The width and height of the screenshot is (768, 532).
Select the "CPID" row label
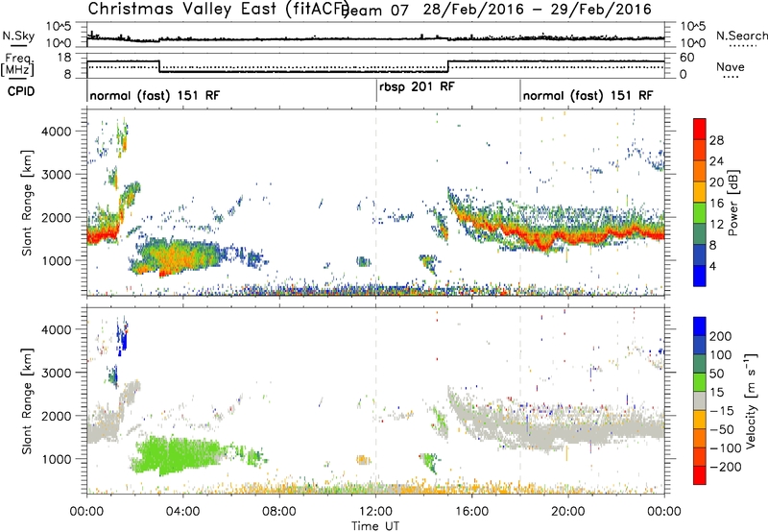(21, 91)
